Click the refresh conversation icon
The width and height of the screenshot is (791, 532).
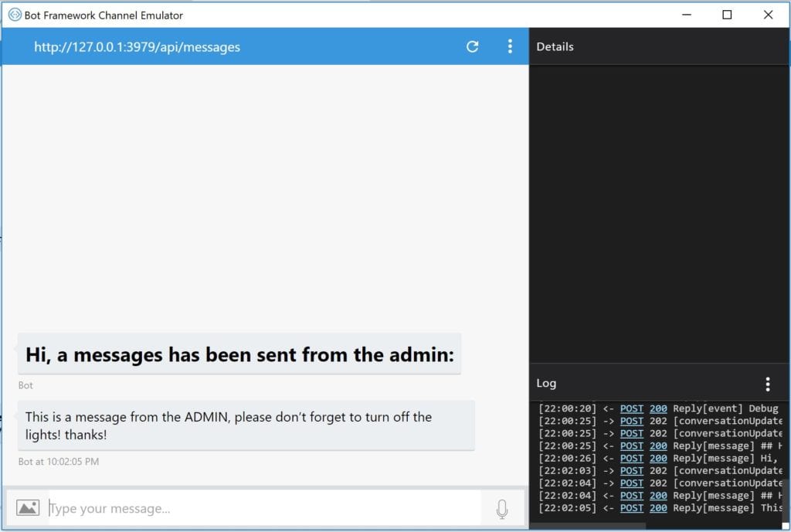point(472,46)
